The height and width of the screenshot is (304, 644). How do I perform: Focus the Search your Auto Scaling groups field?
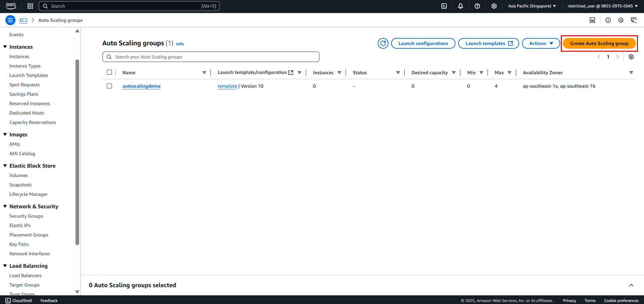(211, 57)
